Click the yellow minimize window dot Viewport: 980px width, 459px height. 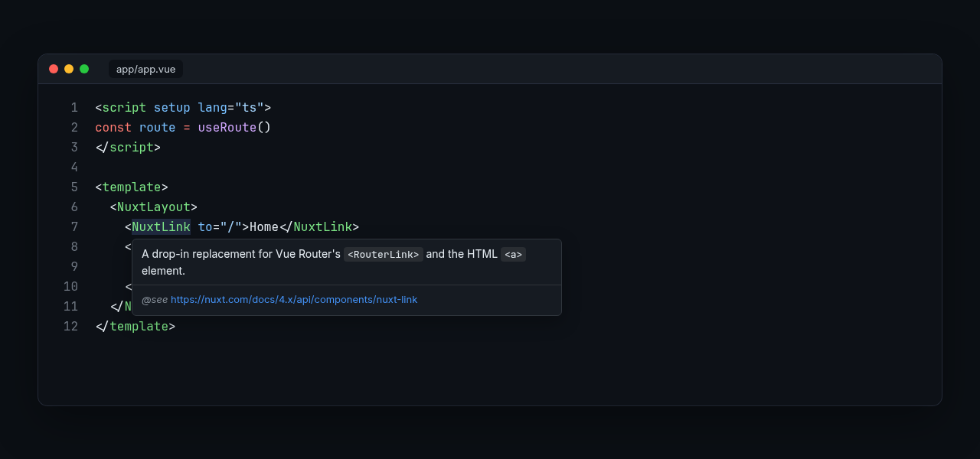pos(69,69)
